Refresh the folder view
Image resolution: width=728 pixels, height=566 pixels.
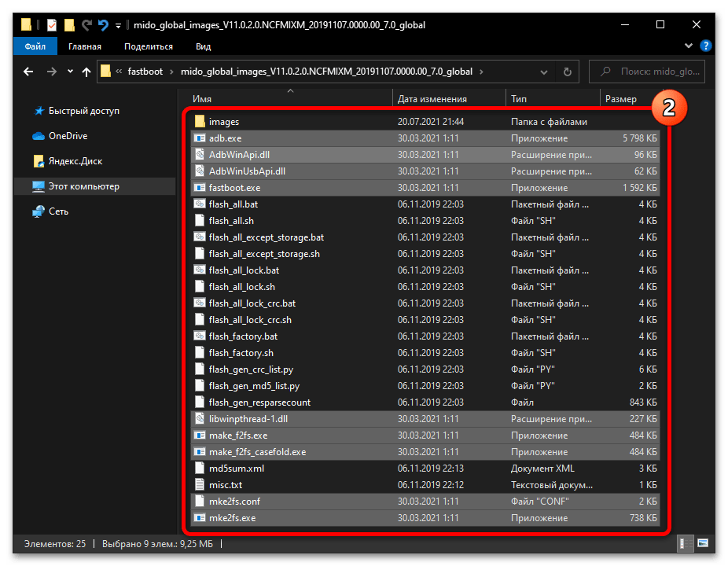(568, 72)
